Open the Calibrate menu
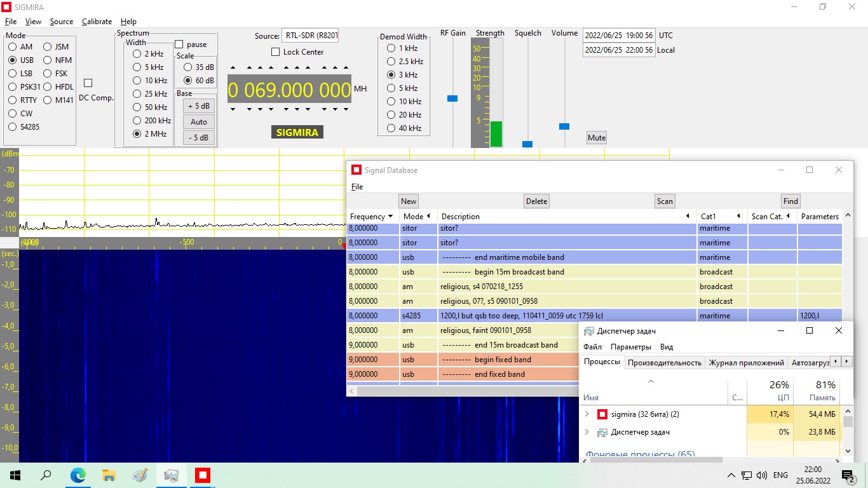The width and height of the screenshot is (868, 488). coord(97,22)
